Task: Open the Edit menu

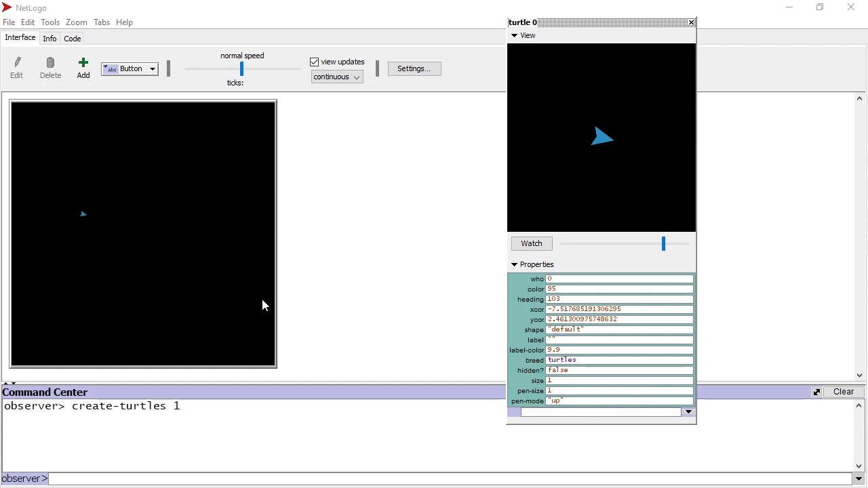Action: click(x=28, y=22)
